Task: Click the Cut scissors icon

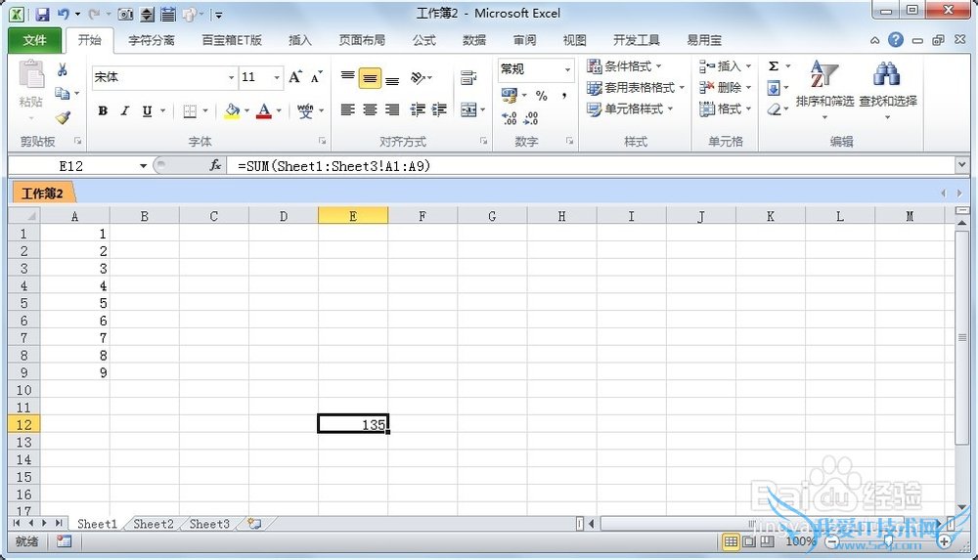Action: (x=62, y=69)
